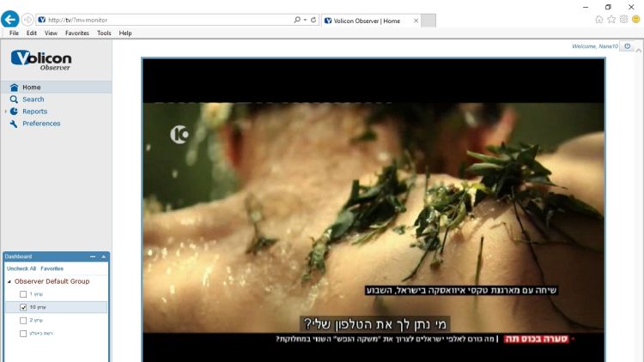644x362 pixels.
Task: Collapse Dashboard panel with up arrow
Action: [x=104, y=256]
